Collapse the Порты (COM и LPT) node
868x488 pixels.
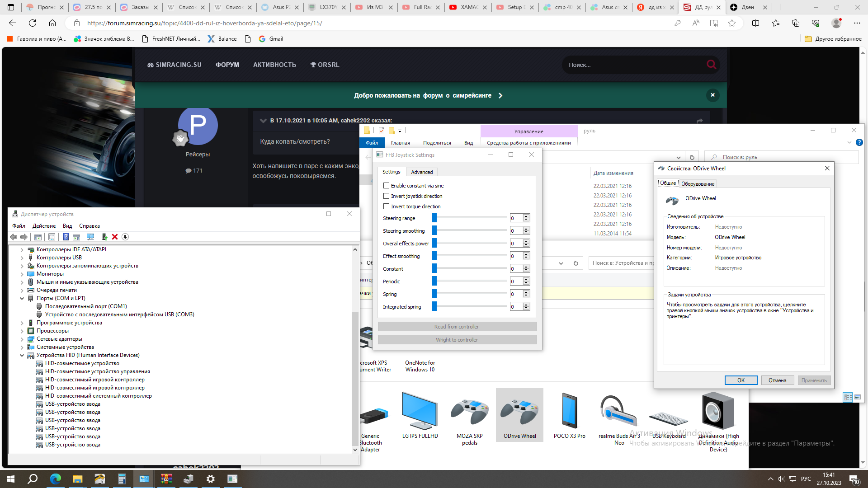22,298
